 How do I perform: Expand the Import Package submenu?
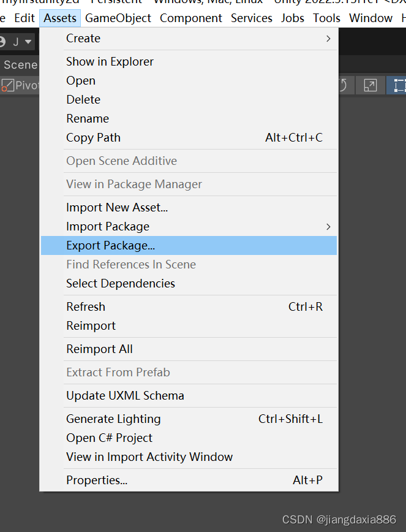pyautogui.click(x=189, y=226)
